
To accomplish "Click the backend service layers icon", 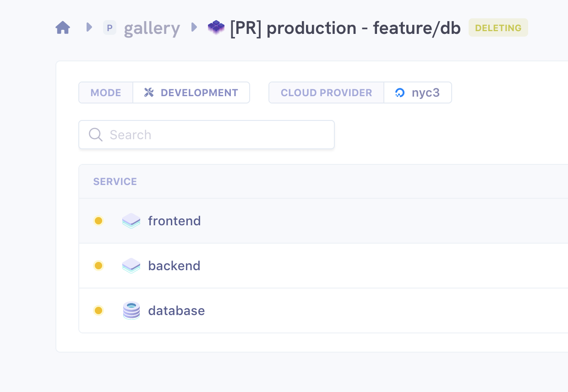I will pos(131,266).
